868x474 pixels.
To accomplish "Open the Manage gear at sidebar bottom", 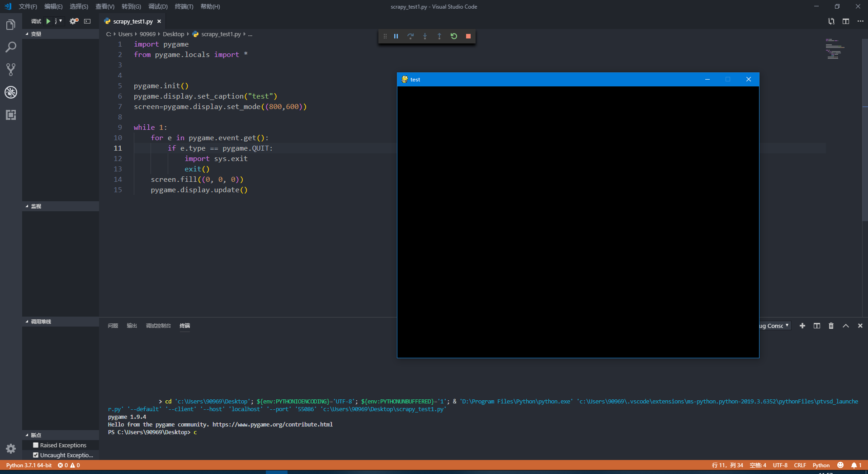I will pyautogui.click(x=11, y=449).
